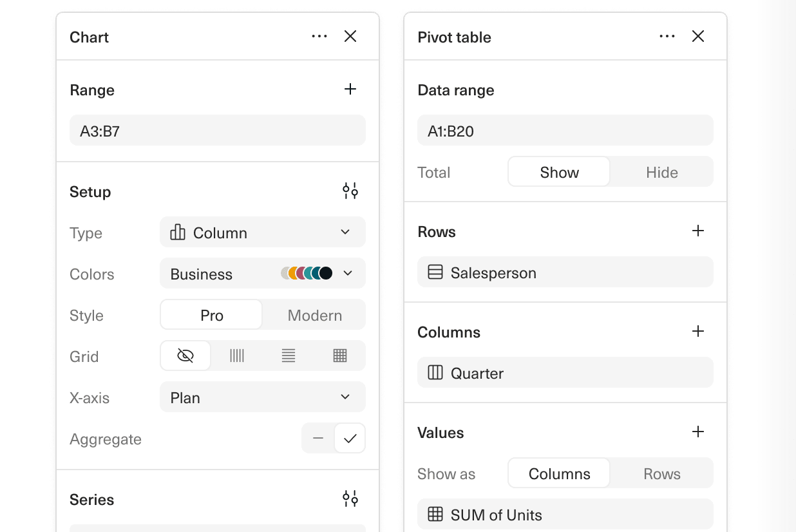
Task: Click the Series settings sliders icon
Action: [350, 499]
